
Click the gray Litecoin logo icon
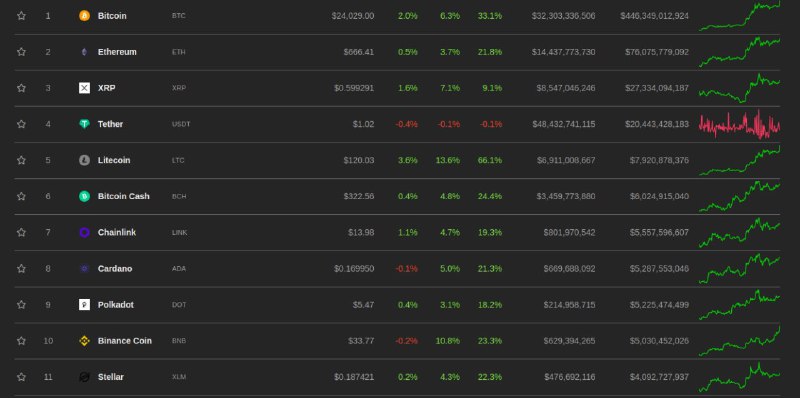(x=84, y=160)
